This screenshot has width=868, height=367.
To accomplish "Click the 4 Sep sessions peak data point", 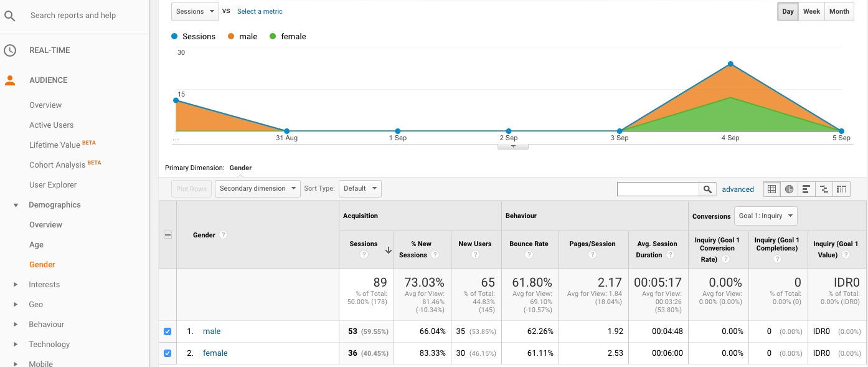I will click(x=730, y=64).
